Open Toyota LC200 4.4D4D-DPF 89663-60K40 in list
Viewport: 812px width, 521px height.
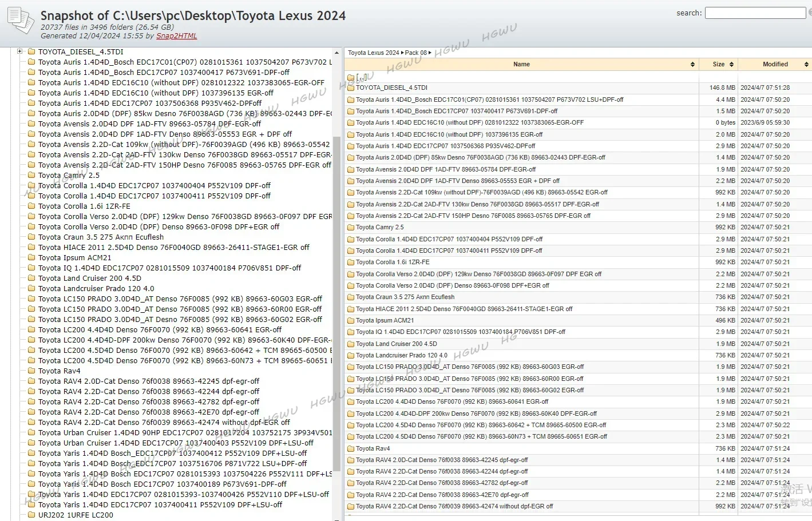476,413
